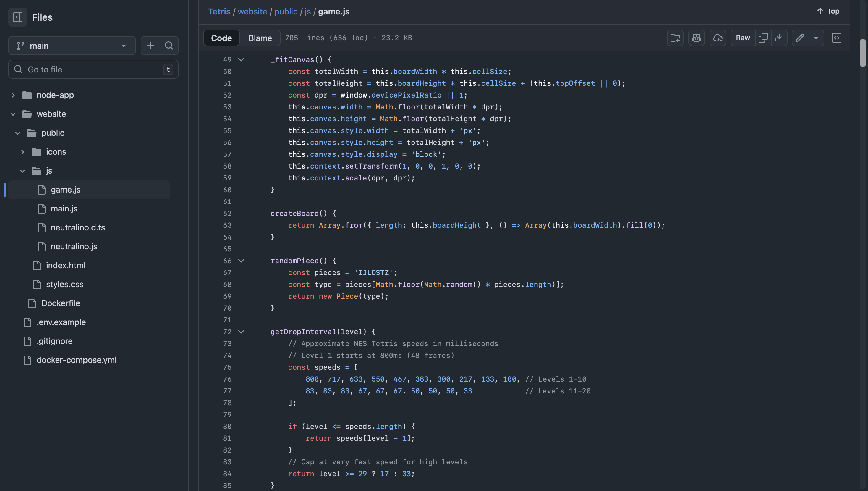Open the main branch dropdown

click(x=72, y=46)
